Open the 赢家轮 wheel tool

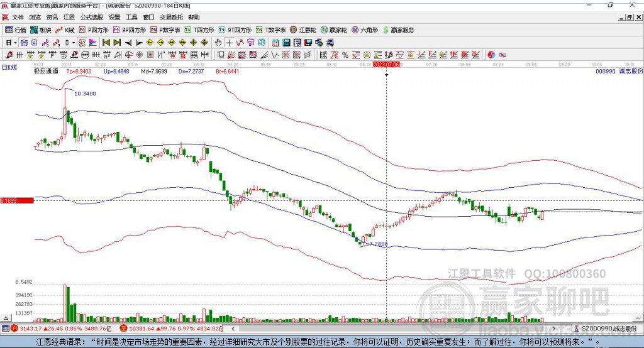pos(334,30)
